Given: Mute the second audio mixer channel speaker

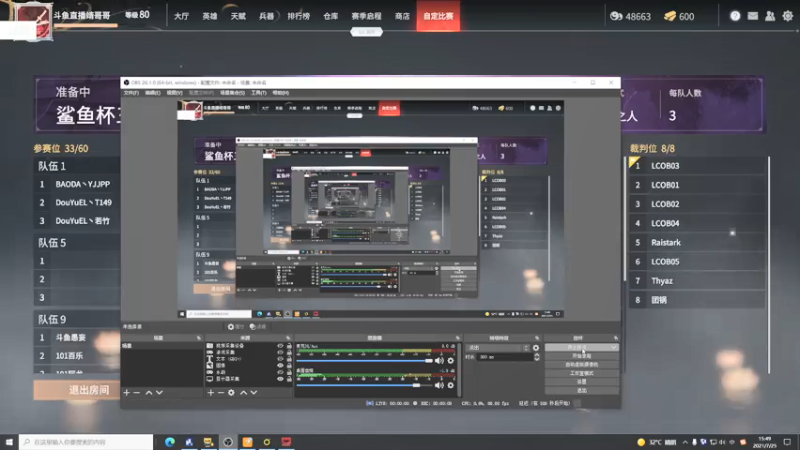Looking at the screenshot, I should click(x=439, y=385).
